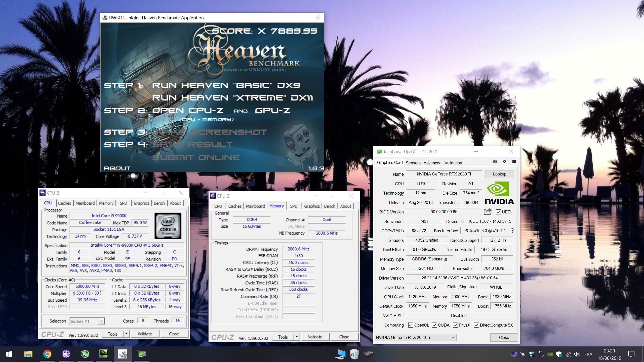Open the Action Center notification icon
This screenshot has width=644, height=362.
631,354
